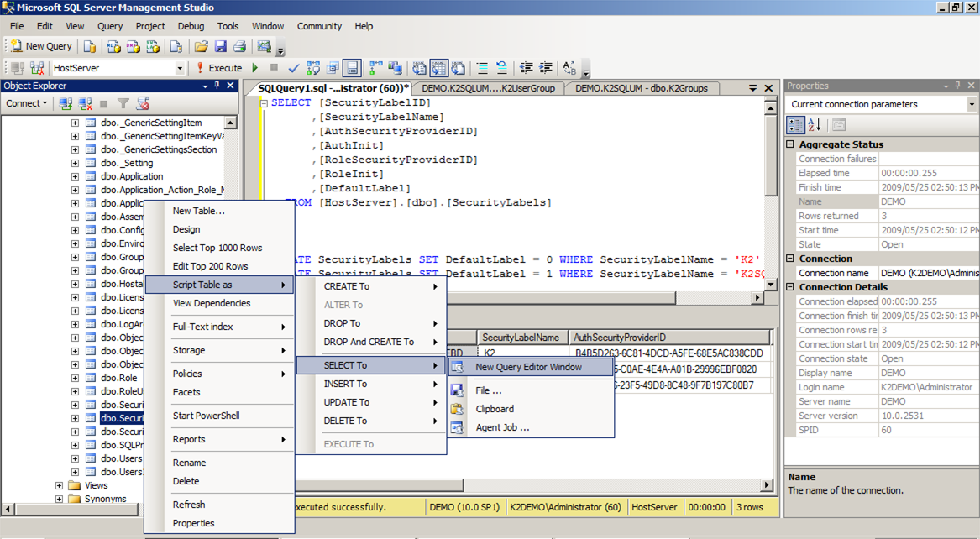Image resolution: width=980 pixels, height=539 pixels.
Task: Click the New Query button
Action: 40,46
